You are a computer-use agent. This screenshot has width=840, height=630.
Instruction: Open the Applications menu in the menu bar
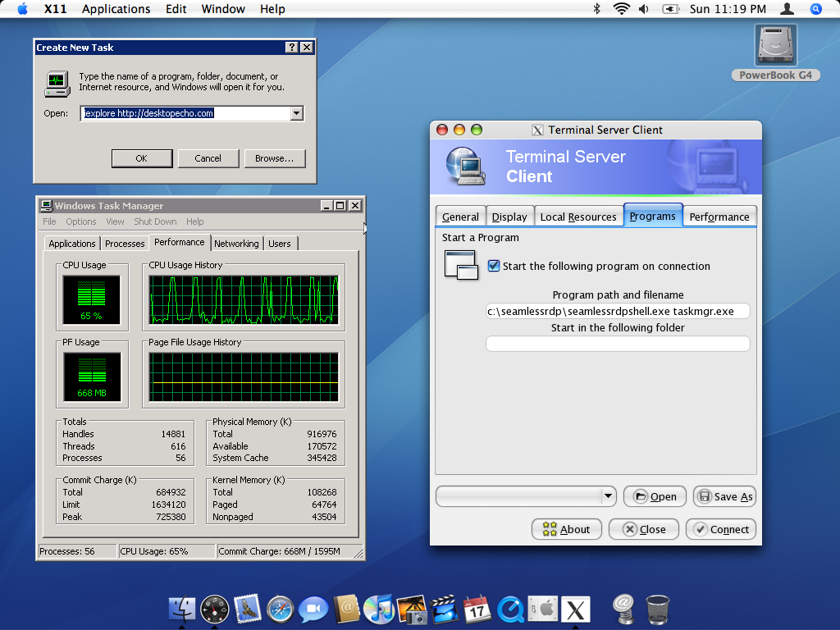(116, 9)
